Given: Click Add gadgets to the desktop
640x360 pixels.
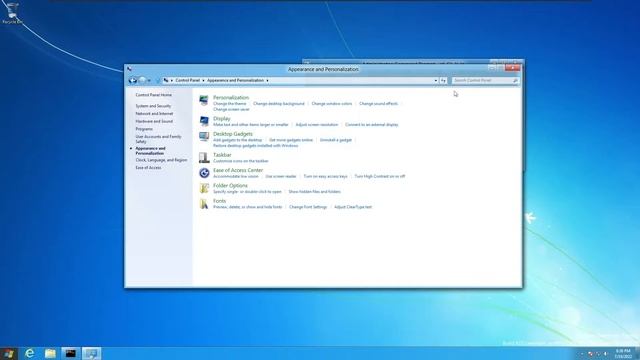Looking at the screenshot, I should coord(238,140).
